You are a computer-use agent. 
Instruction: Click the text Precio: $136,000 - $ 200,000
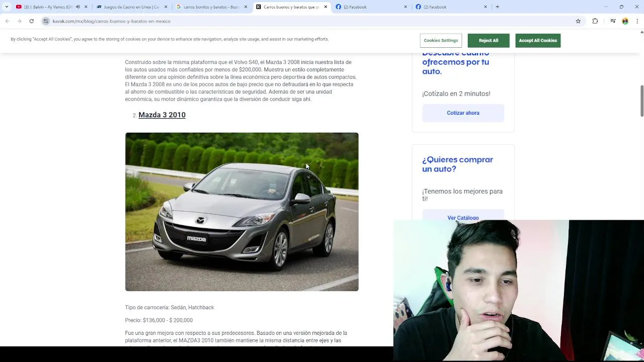click(x=159, y=320)
